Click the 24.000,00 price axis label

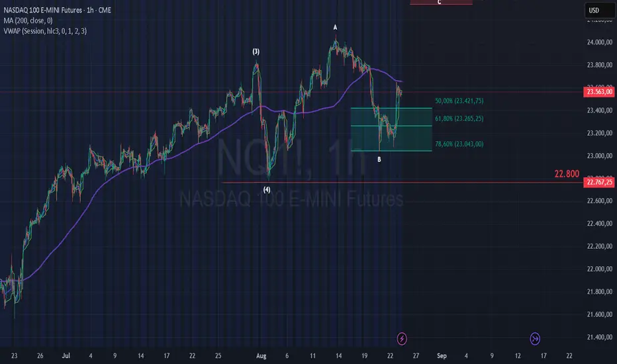coord(600,42)
